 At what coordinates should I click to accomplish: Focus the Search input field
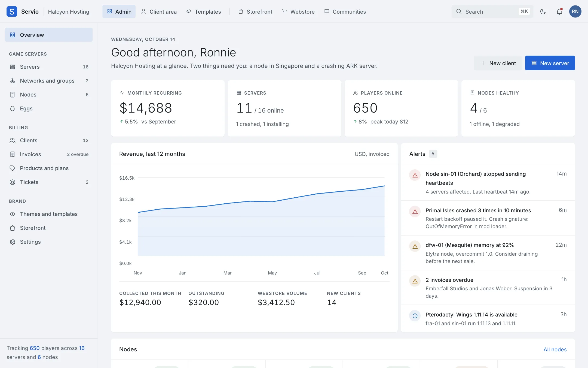tap(492, 11)
